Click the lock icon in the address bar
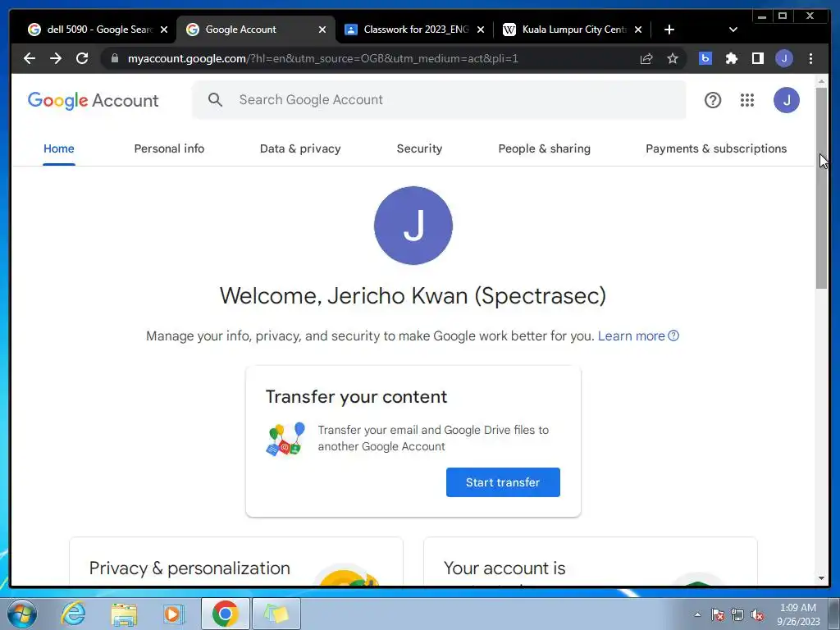The width and height of the screenshot is (840, 630). click(115, 58)
